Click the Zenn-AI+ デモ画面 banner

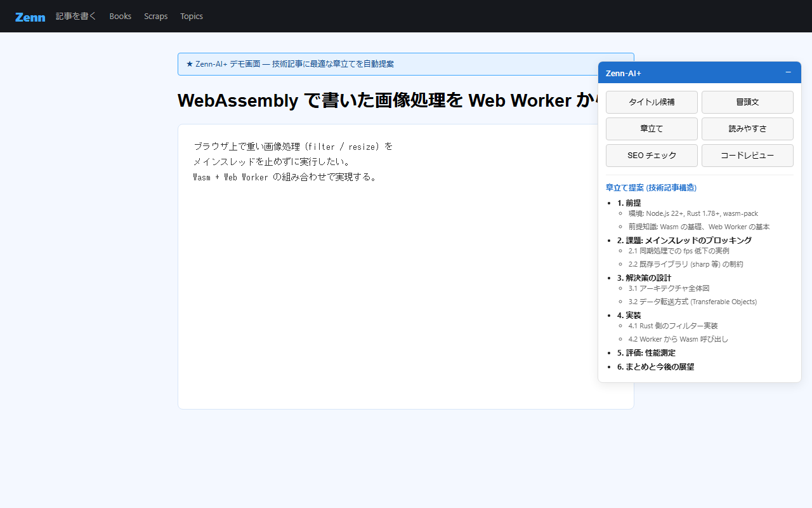coord(406,64)
